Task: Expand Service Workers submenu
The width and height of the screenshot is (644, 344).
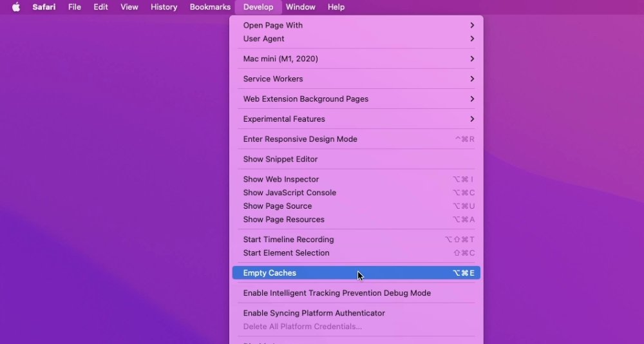Action: click(356, 79)
